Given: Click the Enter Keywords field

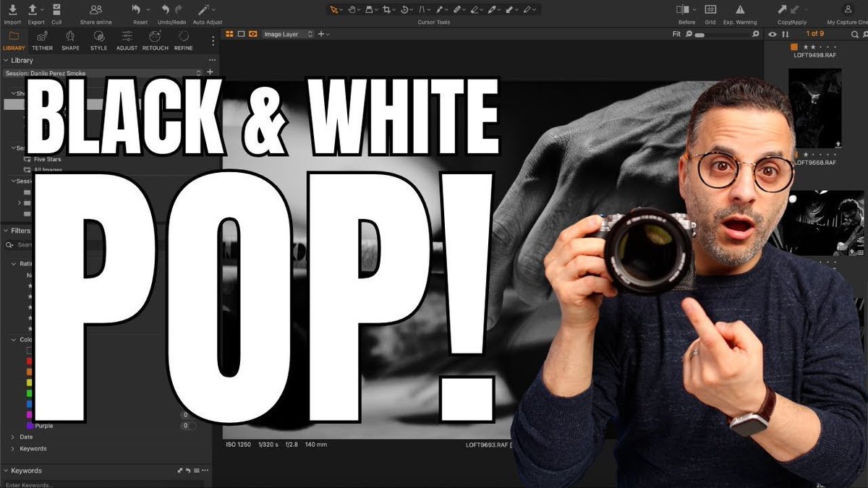Looking at the screenshot, I should (x=103, y=484).
